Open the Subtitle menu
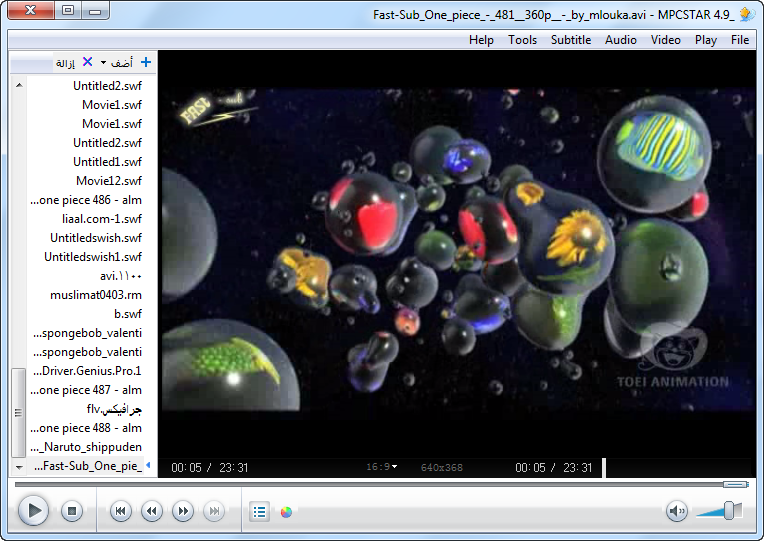This screenshot has height=541, width=764. click(571, 40)
